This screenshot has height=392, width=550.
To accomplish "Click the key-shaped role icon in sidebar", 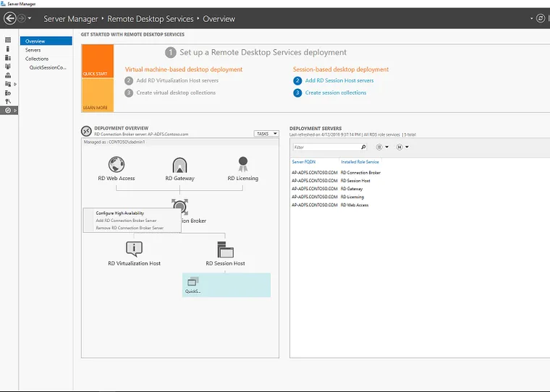I will tap(8, 101).
